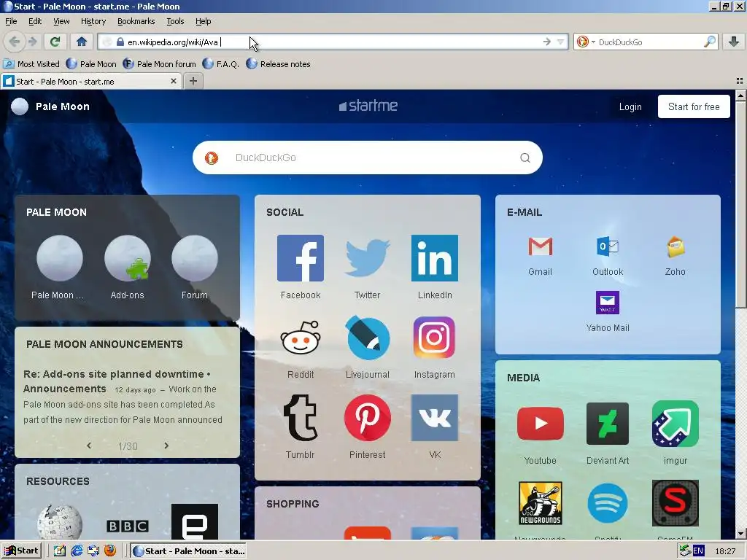The image size is (747, 560).
Task: Click the Pale Moon taskbar button
Action: tap(188, 551)
